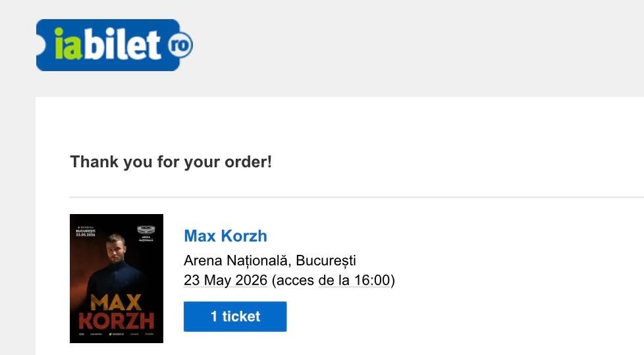Click the divider line below the heading
Screen dimensions: 644x355
pos(356,197)
